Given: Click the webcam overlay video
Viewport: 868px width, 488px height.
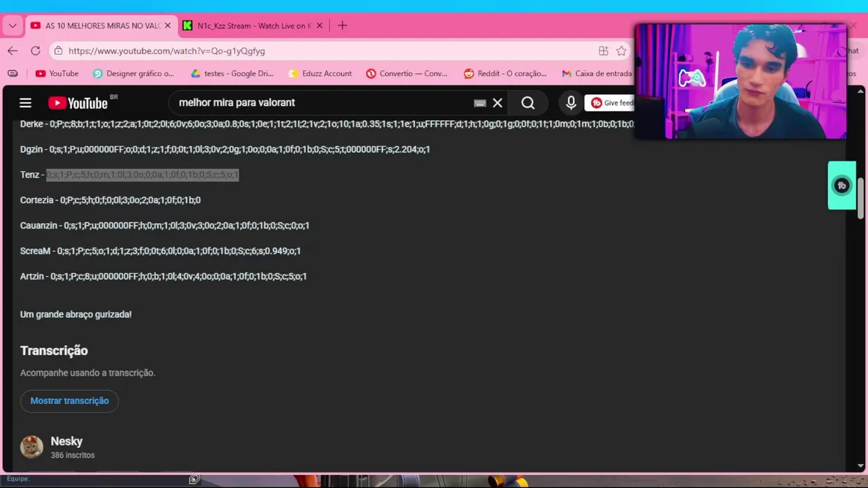Looking at the screenshot, I should point(741,81).
